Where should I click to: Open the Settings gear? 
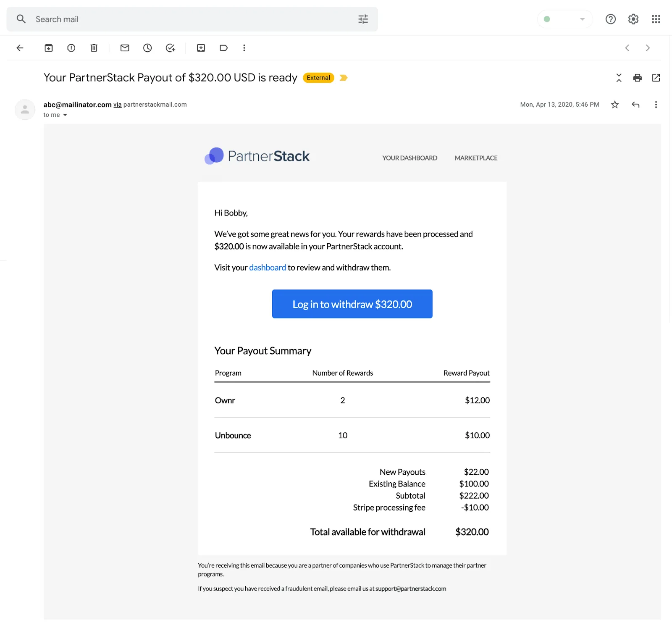click(x=633, y=19)
